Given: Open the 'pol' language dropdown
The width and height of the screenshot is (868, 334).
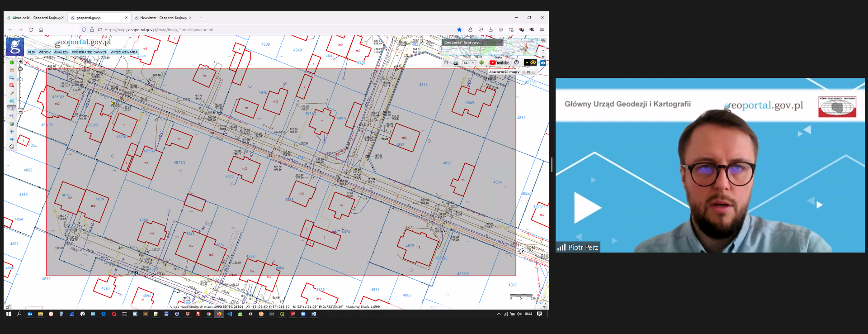Looking at the screenshot, I should pyautogui.click(x=468, y=63).
